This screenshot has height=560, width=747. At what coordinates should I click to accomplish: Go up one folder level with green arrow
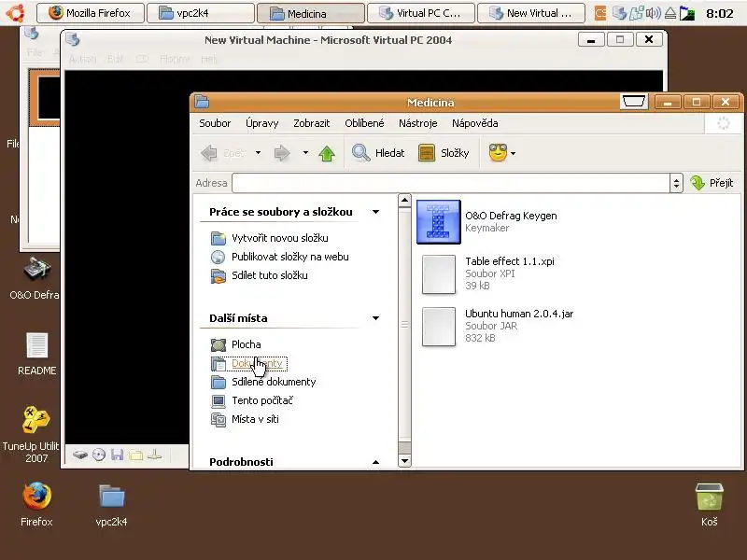[x=327, y=153]
